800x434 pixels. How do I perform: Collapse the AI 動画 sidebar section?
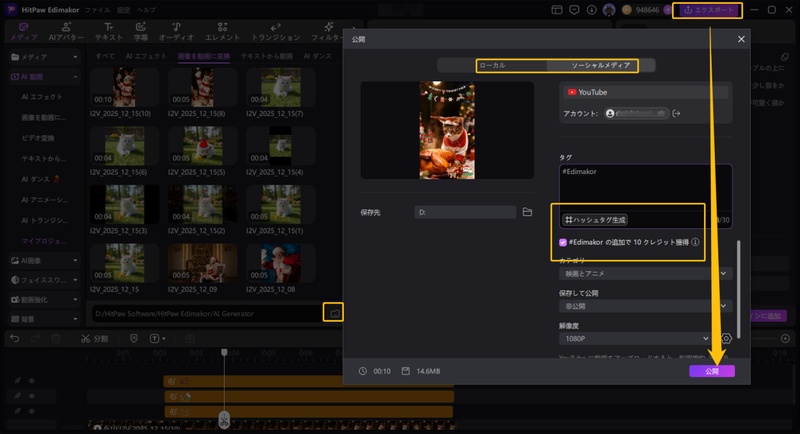44,76
